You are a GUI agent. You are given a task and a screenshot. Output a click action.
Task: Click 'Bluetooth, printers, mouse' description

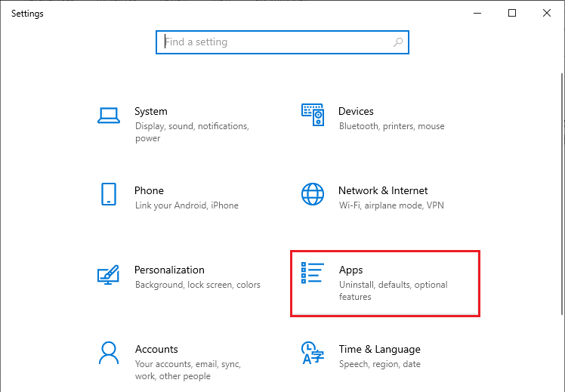point(392,126)
